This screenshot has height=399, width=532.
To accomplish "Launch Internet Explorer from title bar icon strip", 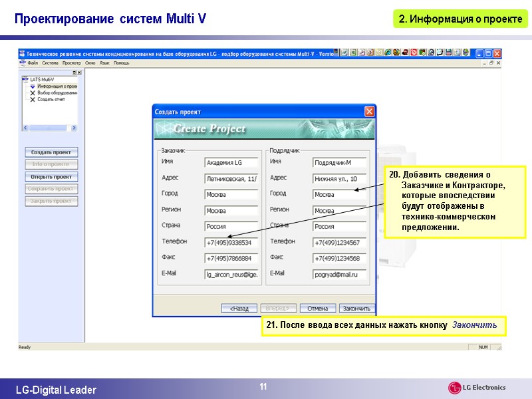I will click(388, 53).
